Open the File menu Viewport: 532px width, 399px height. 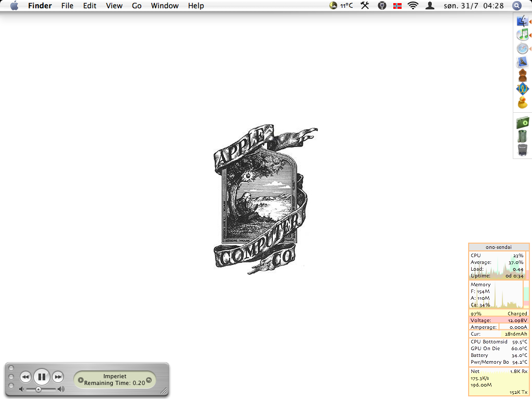[x=67, y=6]
